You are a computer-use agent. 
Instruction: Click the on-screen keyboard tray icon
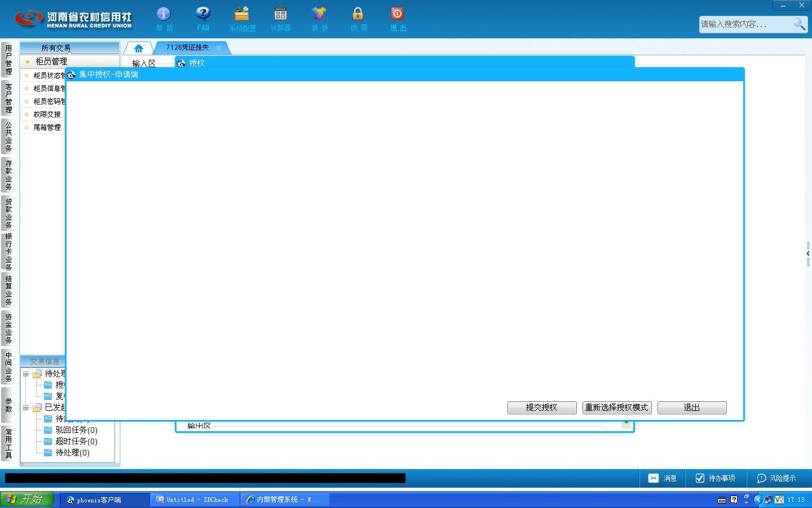click(x=722, y=500)
